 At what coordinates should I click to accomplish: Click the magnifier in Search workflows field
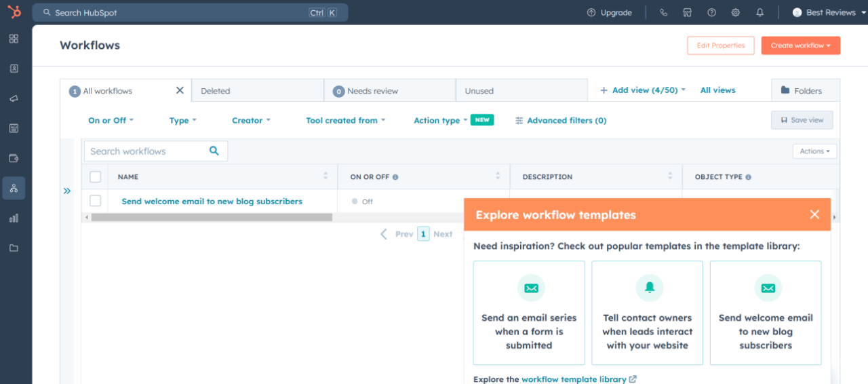point(214,151)
